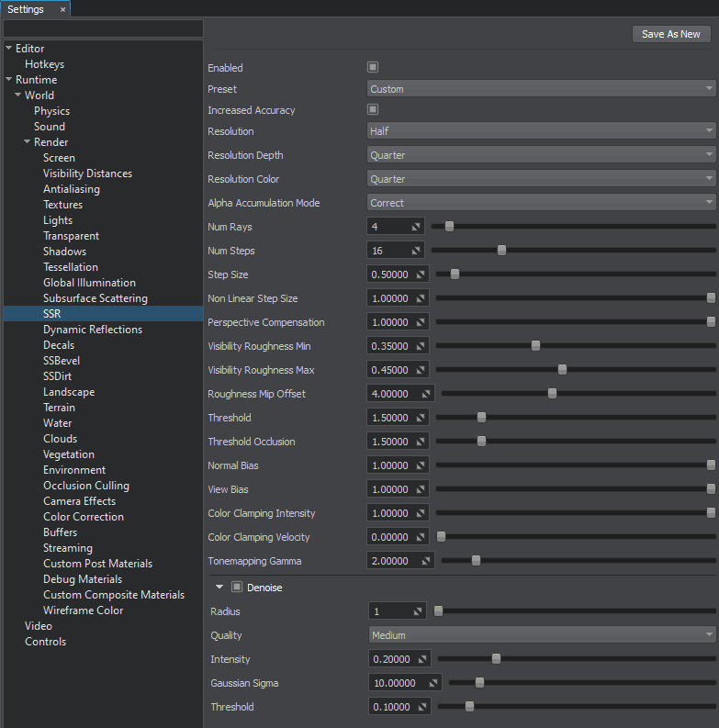Click the Visibility Roughness Min drag icon

(x=421, y=346)
